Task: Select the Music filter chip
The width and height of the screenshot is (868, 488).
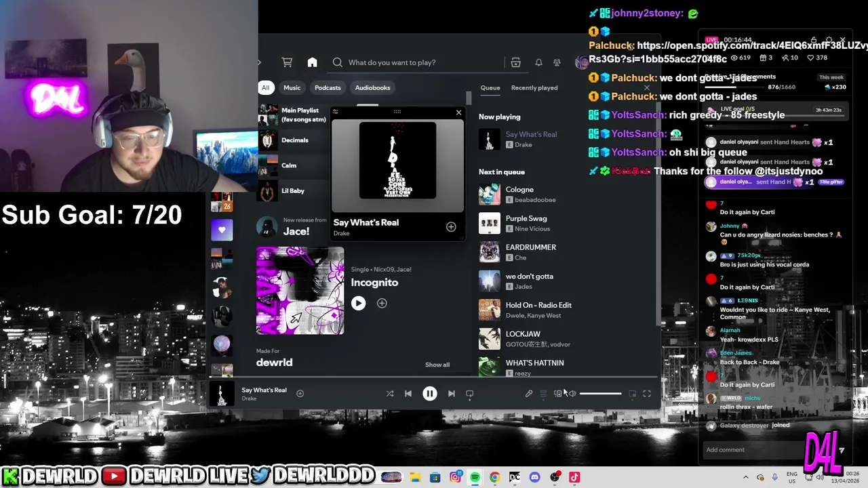Action: tap(292, 87)
